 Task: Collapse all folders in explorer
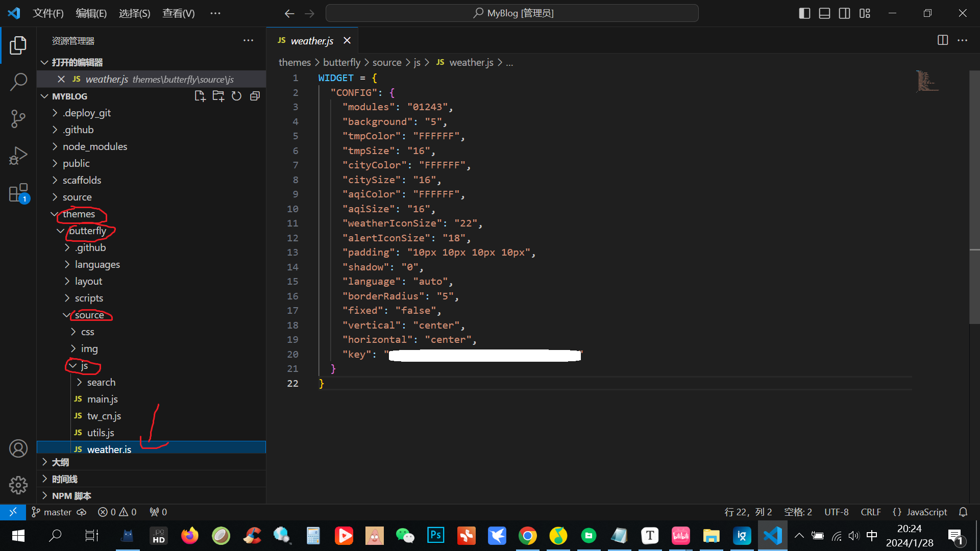point(255,96)
